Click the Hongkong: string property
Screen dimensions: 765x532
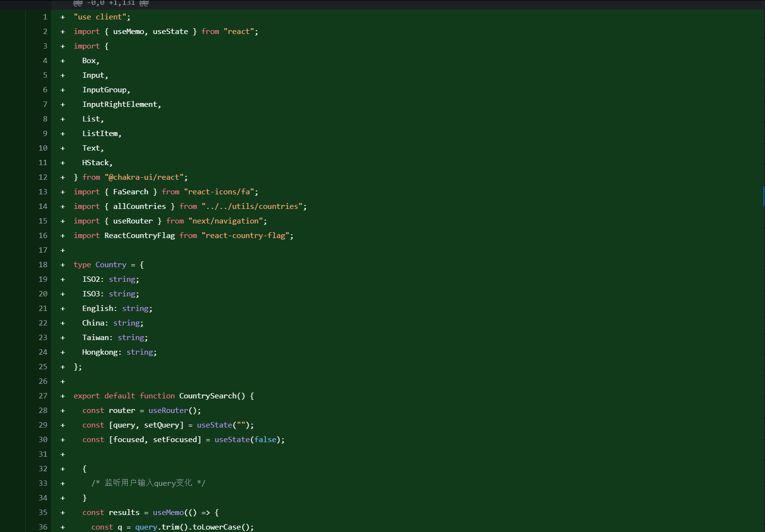click(119, 352)
